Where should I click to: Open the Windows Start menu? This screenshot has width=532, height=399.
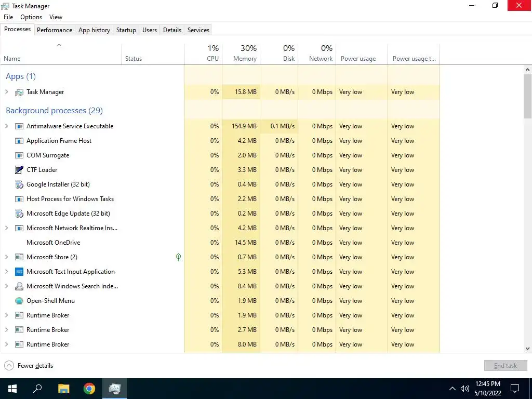[x=12, y=389]
